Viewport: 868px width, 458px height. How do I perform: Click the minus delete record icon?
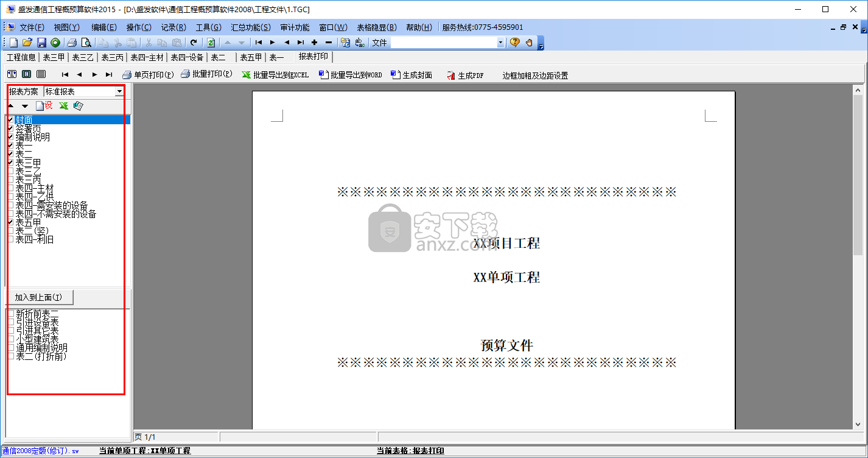coord(329,43)
